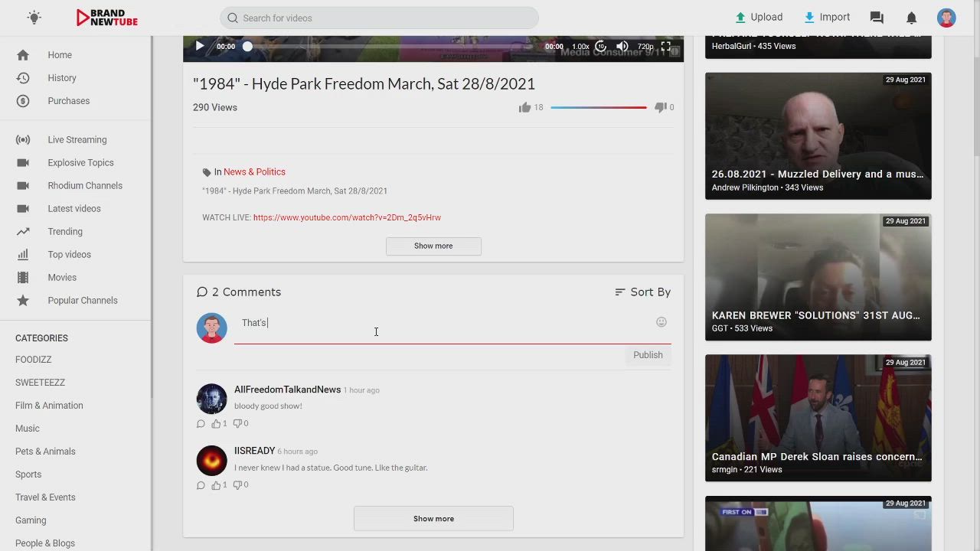The height and width of the screenshot is (551, 980).
Task: Enter fullscreen mode on the player
Action: coord(665,46)
